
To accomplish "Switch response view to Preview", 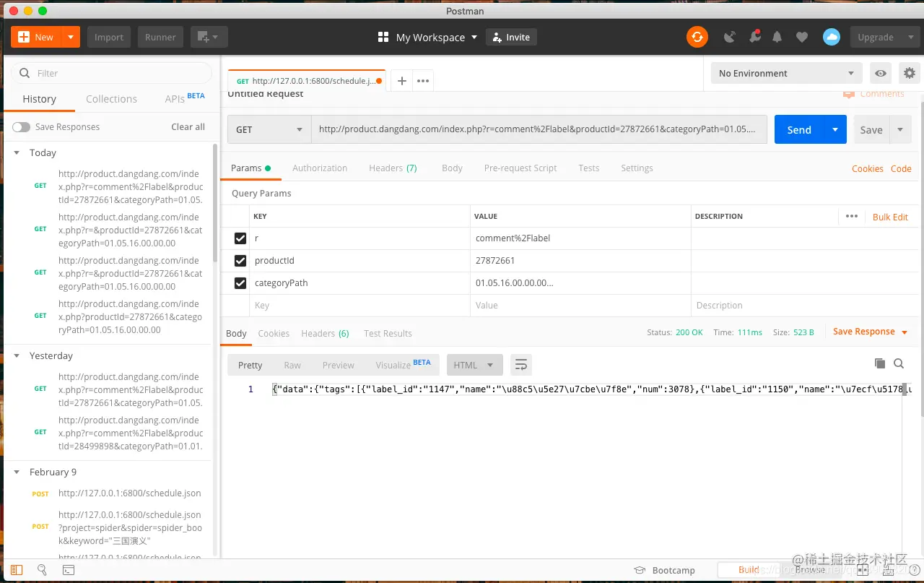I will pyautogui.click(x=339, y=365).
